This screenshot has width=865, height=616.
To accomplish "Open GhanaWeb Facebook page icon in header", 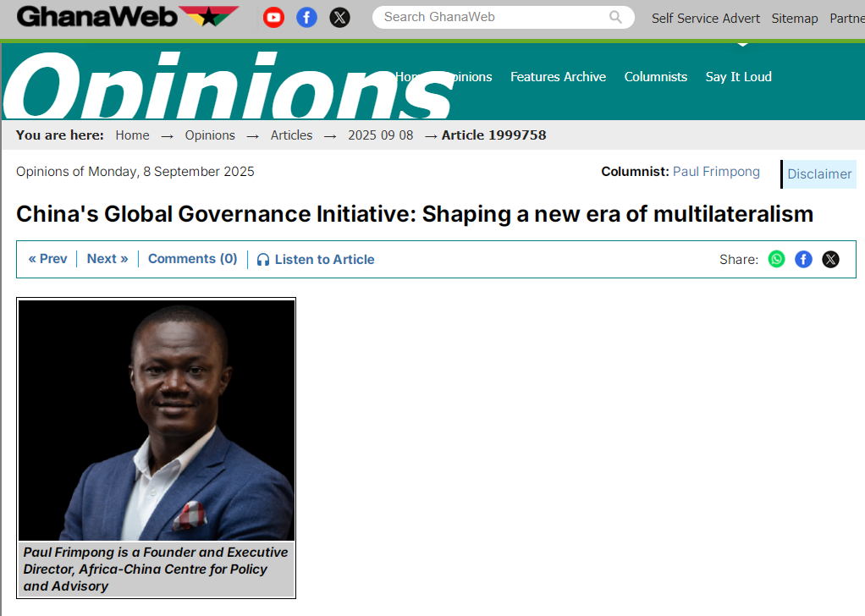I will [x=306, y=17].
